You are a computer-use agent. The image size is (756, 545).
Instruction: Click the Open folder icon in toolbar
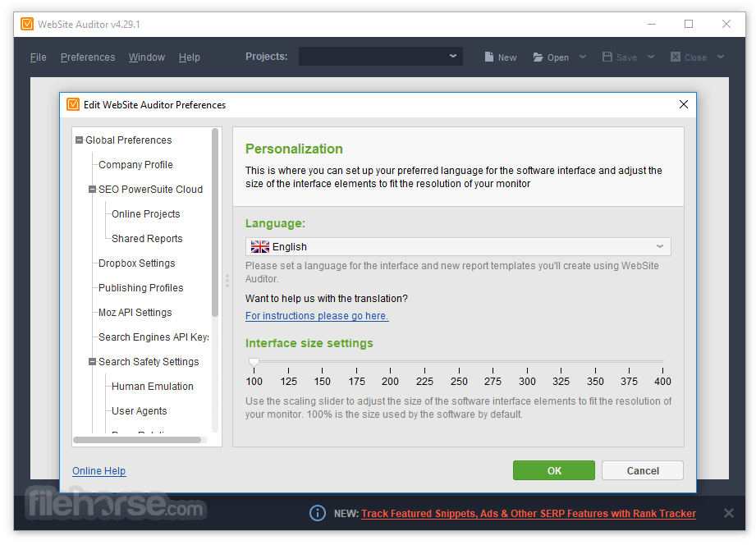point(538,57)
